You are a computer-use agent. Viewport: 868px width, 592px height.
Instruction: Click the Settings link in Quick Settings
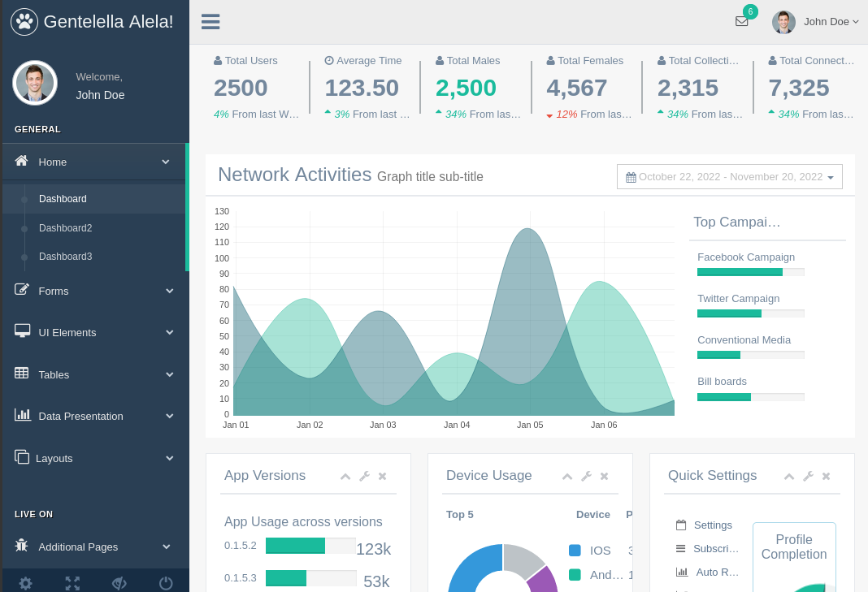tap(712, 525)
